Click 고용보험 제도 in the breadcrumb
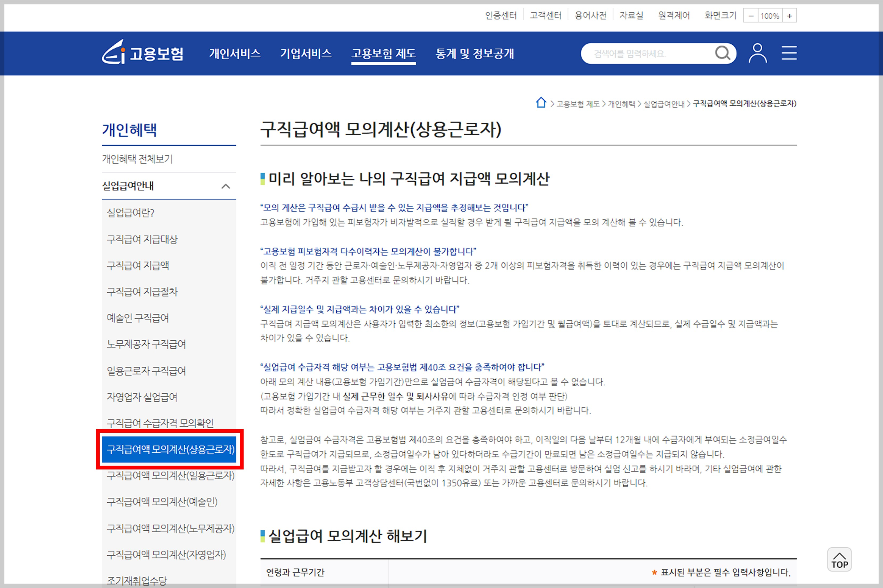This screenshot has height=588, width=883. pos(578,104)
